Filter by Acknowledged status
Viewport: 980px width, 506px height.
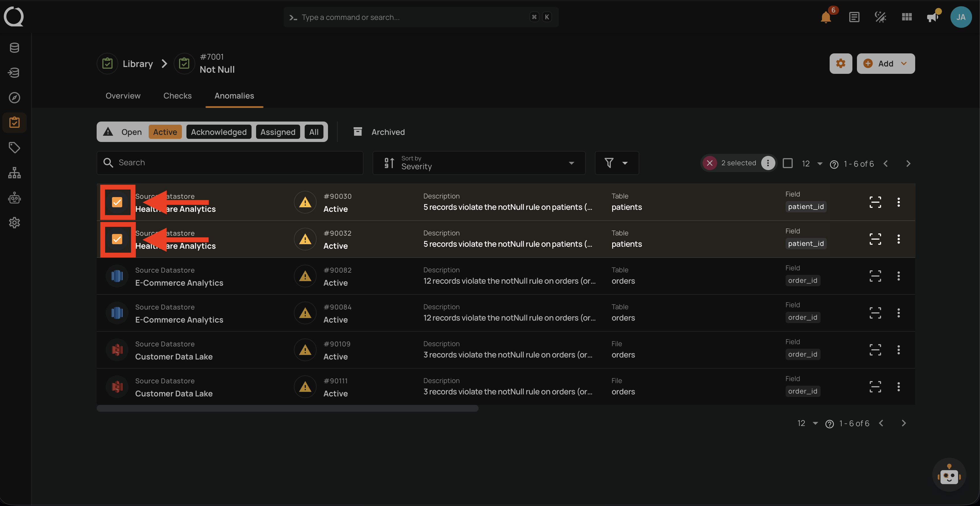pyautogui.click(x=218, y=132)
